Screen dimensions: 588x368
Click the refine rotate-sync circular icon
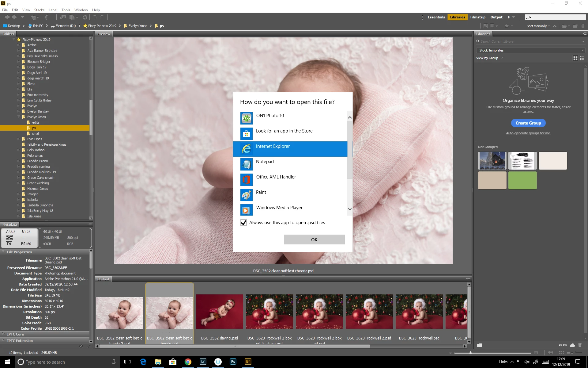[x=85, y=17]
